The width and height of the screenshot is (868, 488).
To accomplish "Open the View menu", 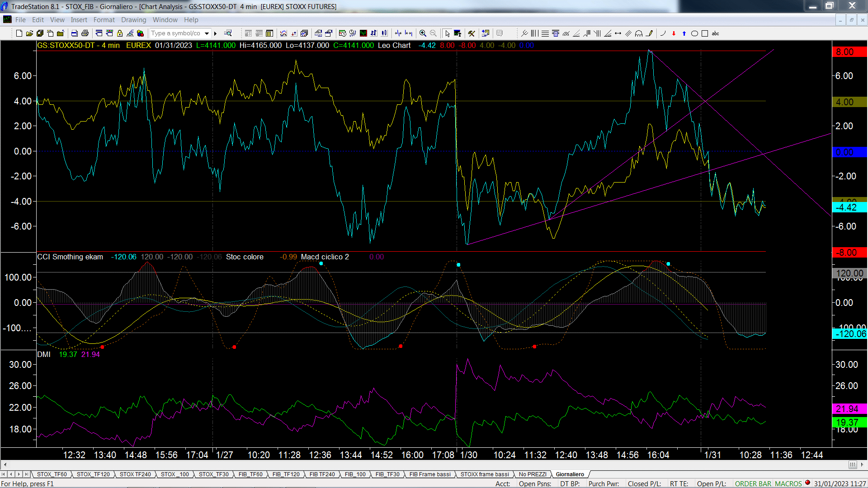I will (x=57, y=20).
